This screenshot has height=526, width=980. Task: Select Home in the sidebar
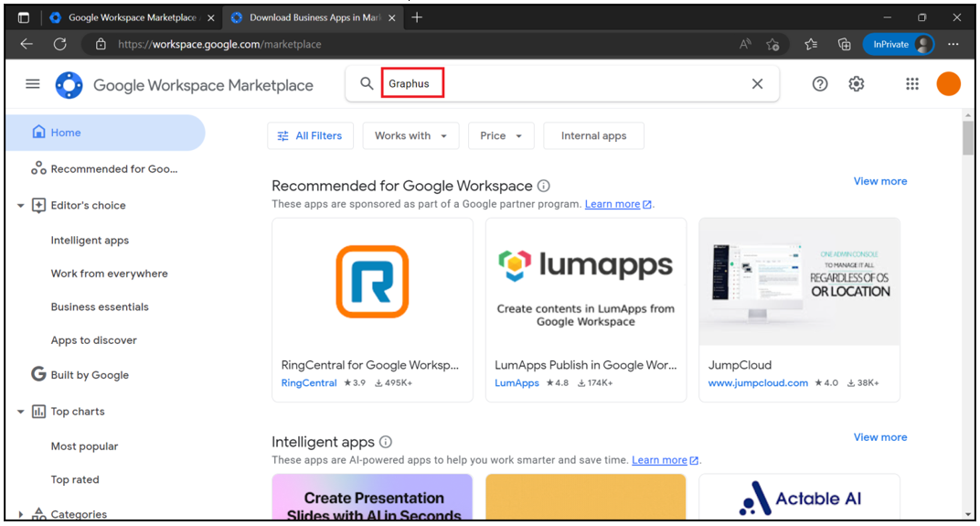[105, 133]
